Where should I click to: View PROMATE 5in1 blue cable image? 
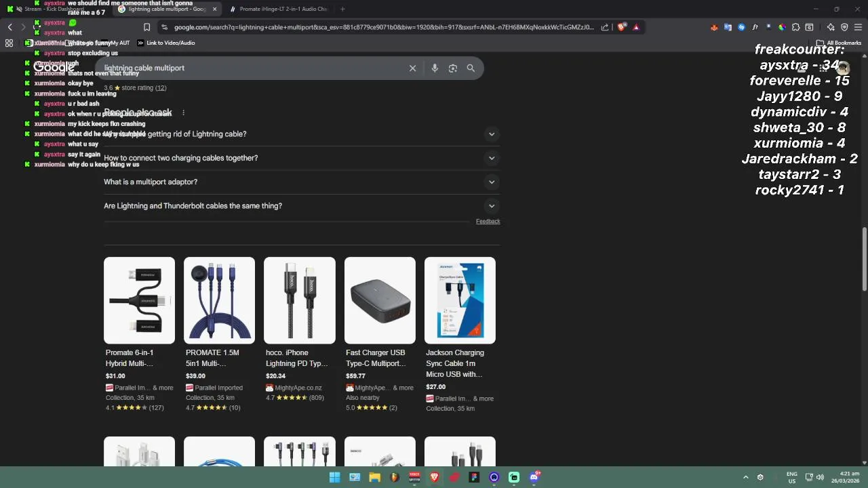click(219, 300)
